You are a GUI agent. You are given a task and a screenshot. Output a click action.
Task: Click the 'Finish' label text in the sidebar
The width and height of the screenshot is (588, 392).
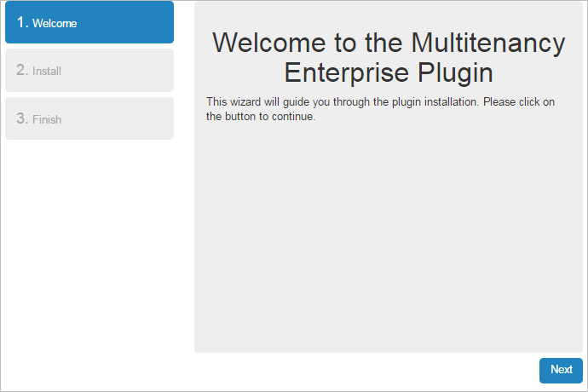click(x=47, y=119)
